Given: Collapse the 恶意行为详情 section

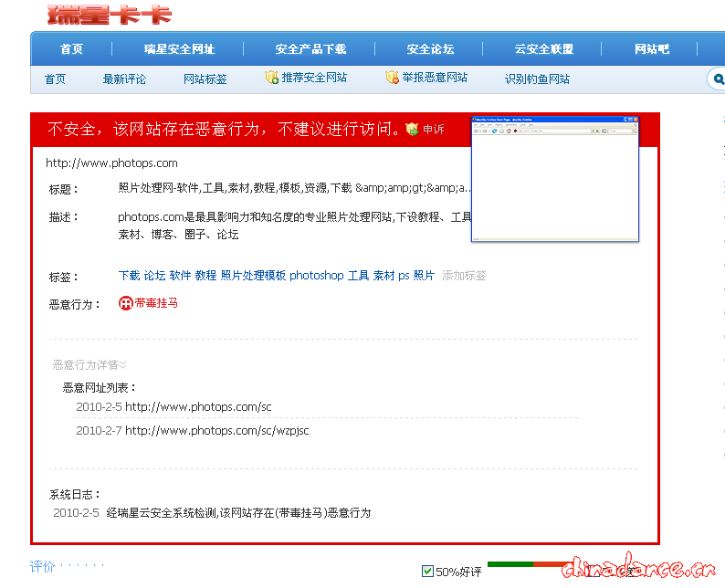Looking at the screenshot, I should tap(89, 364).
